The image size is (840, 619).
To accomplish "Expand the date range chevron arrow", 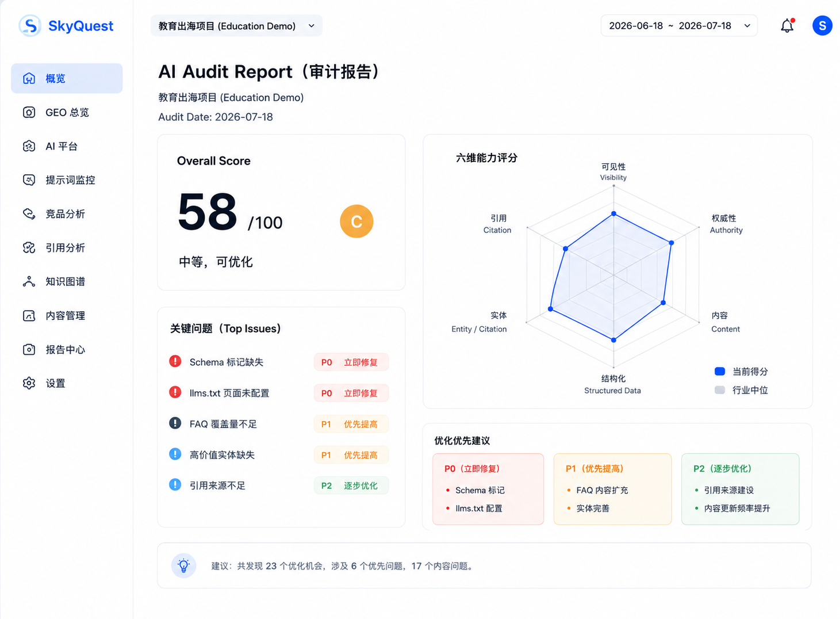I will [747, 26].
